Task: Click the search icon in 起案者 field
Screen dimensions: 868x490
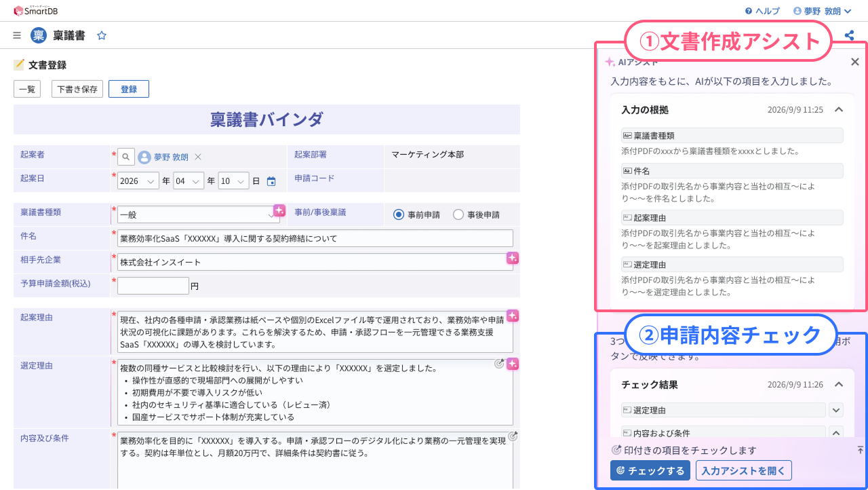Action: [126, 157]
